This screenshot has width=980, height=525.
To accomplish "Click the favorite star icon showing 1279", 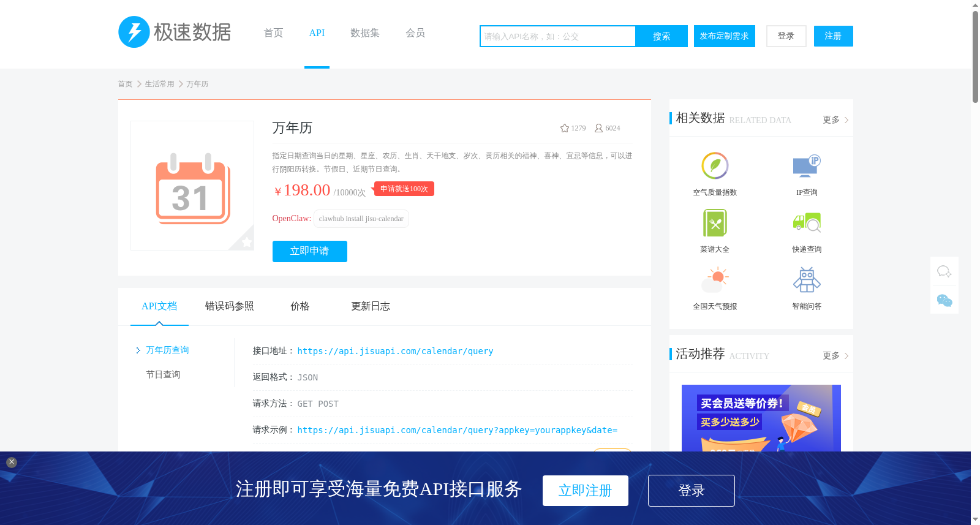I will [565, 128].
